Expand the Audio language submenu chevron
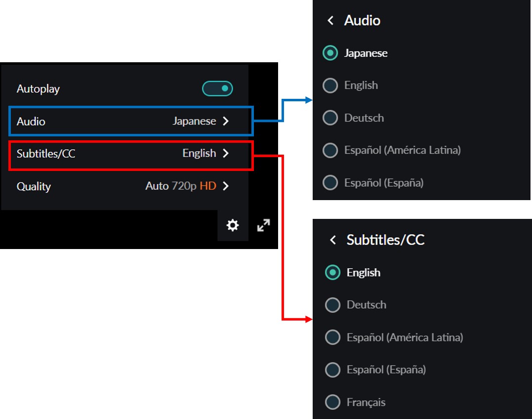 226,121
